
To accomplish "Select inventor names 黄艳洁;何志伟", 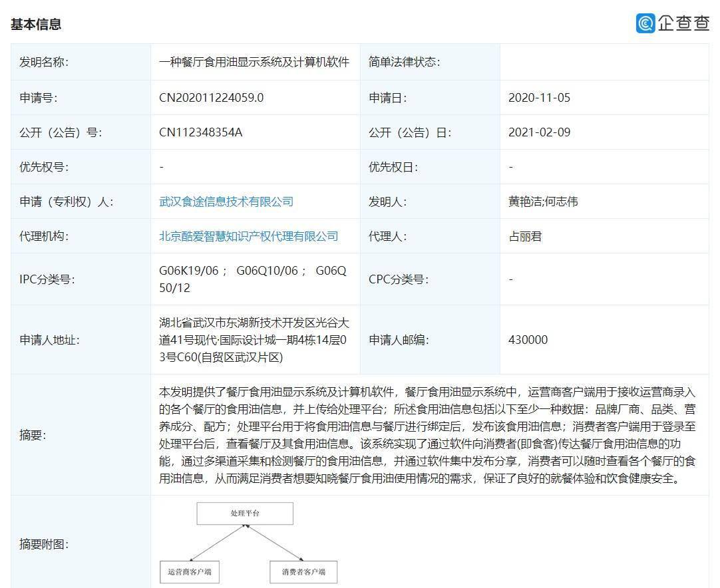I will pyautogui.click(x=543, y=202).
